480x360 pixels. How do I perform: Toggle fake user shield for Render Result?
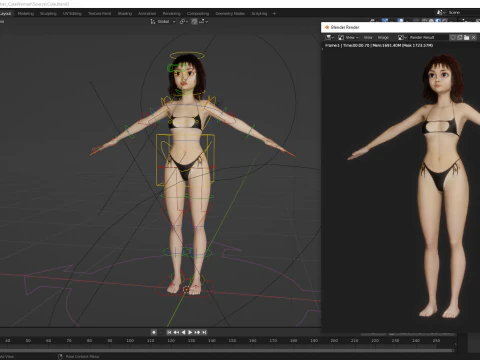tap(453, 38)
